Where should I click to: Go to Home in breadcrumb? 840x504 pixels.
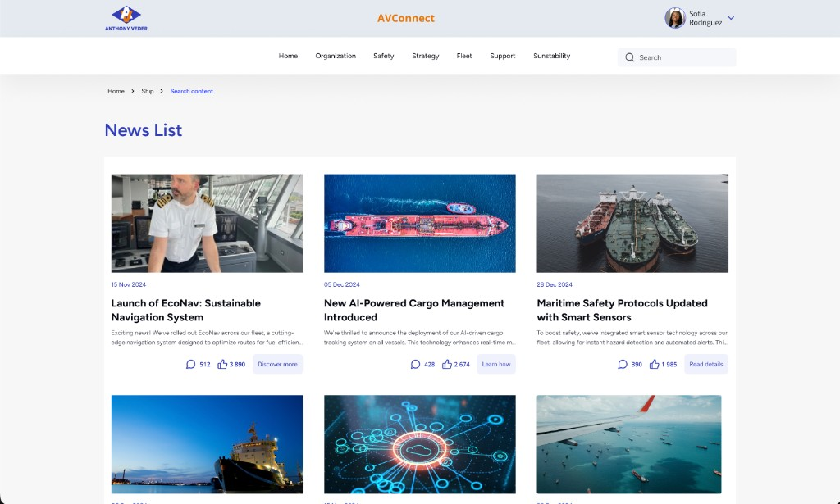[x=116, y=91]
